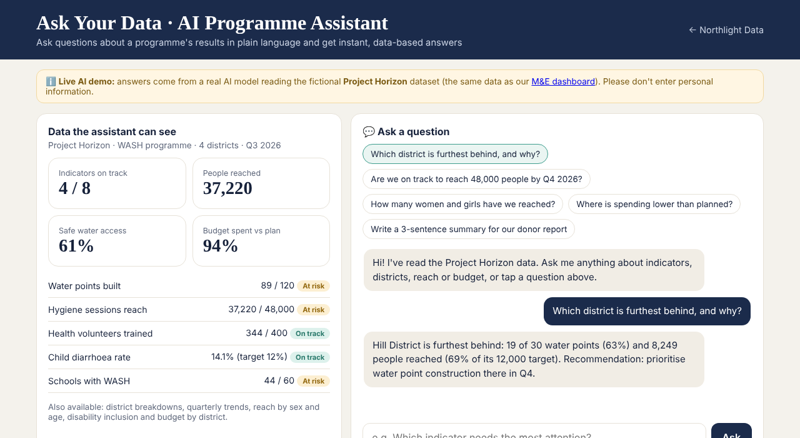Click the 'Child diarrhoea rate' row label
This screenshot has width=800, height=438.
[89, 357]
